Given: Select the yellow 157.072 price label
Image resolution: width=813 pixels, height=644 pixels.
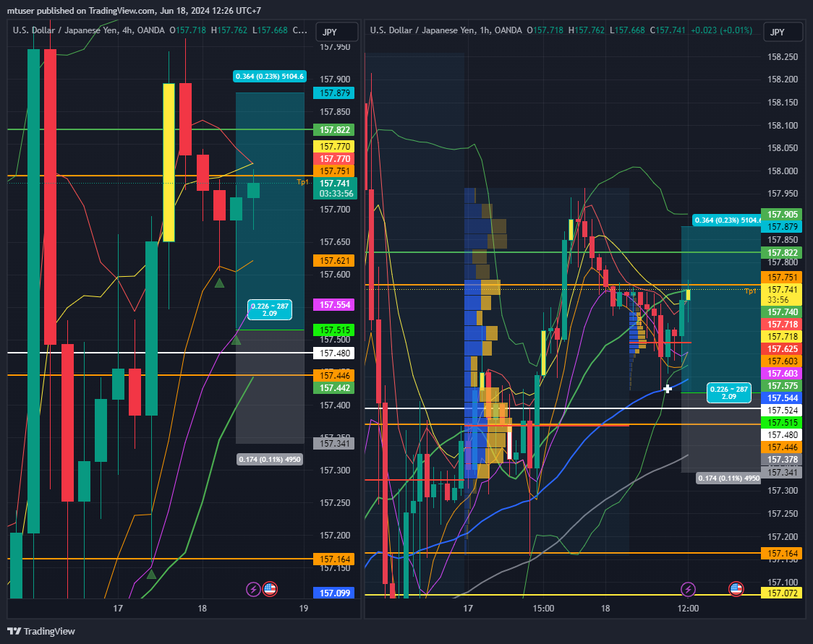Looking at the screenshot, I should [782, 593].
